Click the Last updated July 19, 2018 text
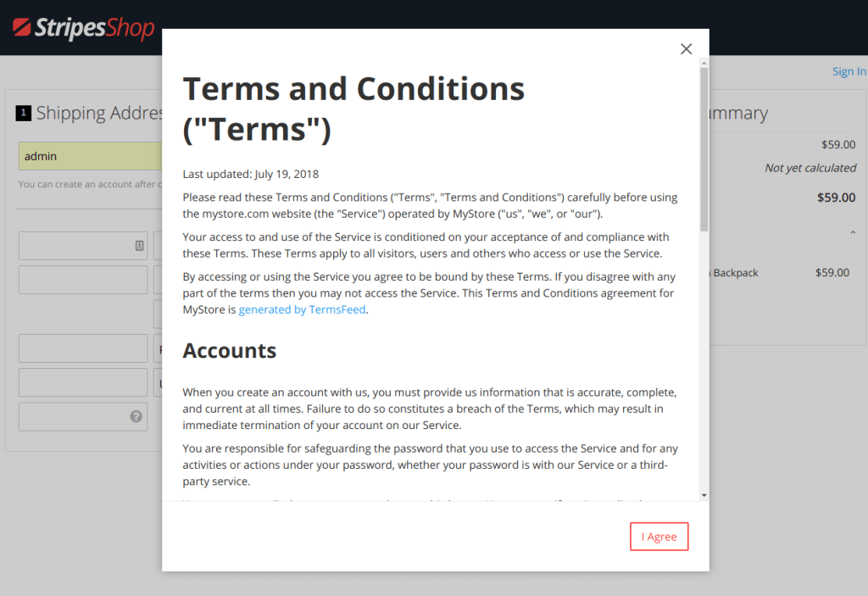This screenshot has height=596, width=868. tap(250, 174)
